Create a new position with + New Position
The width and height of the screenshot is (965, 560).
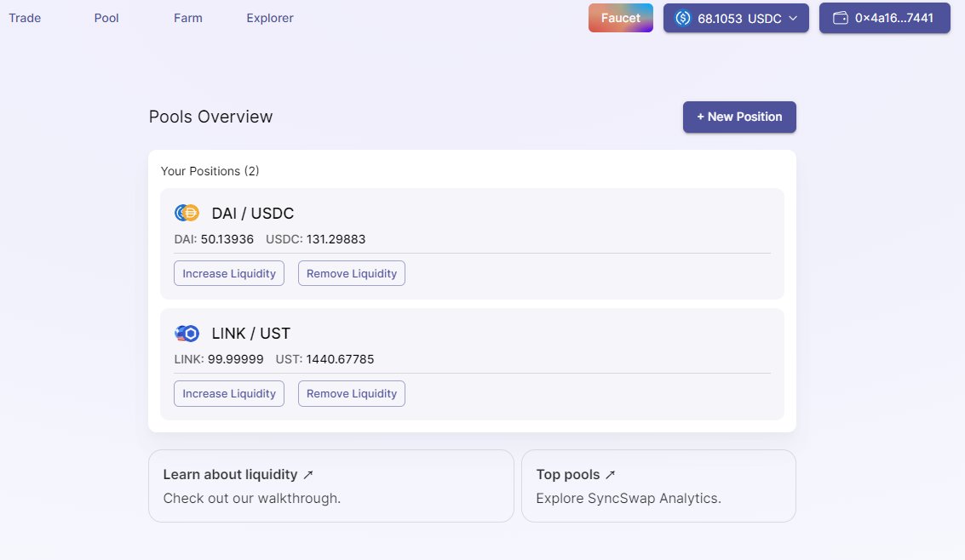point(739,117)
